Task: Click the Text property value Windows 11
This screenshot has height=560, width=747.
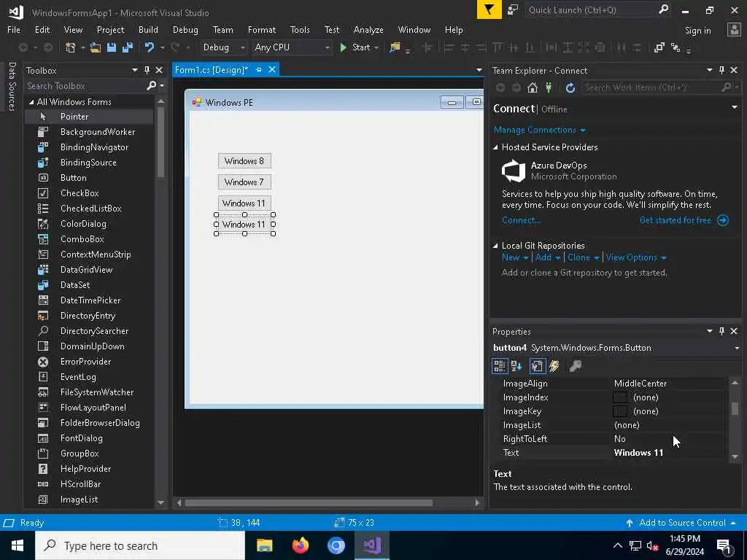Action: 638,453
